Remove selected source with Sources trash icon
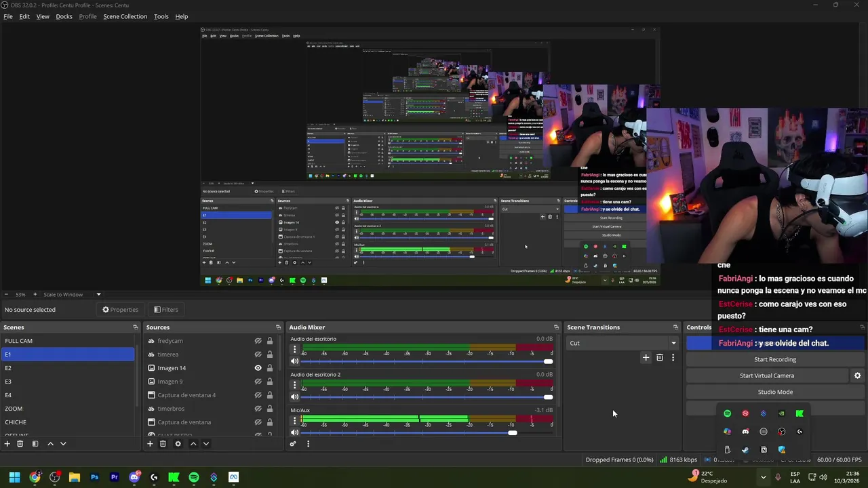Screen dimensions: 868x488 (x=163, y=444)
